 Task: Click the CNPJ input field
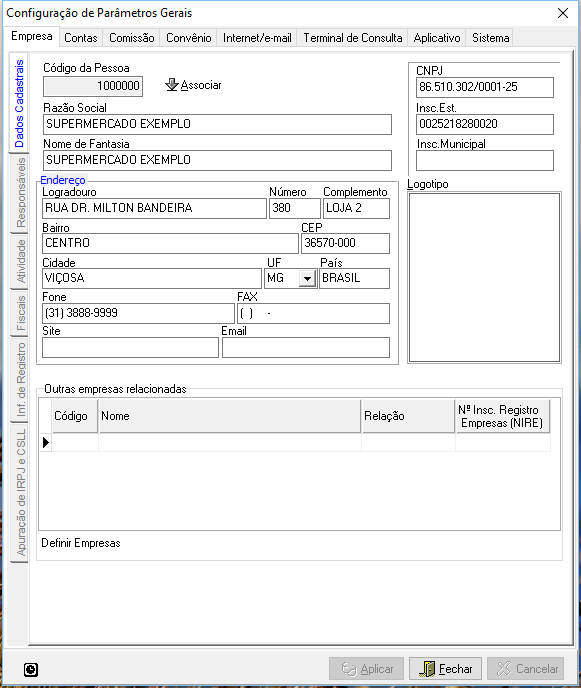click(x=485, y=87)
